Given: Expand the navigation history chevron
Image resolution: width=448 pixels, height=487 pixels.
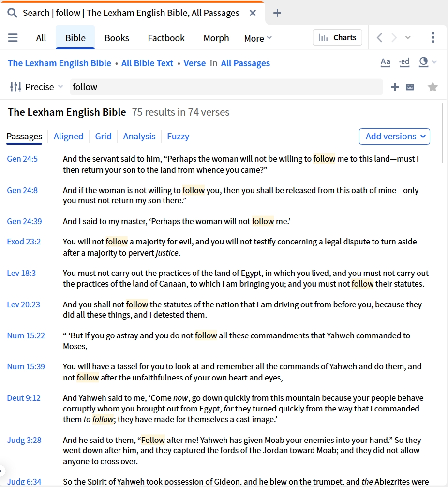Looking at the screenshot, I should tap(408, 38).
